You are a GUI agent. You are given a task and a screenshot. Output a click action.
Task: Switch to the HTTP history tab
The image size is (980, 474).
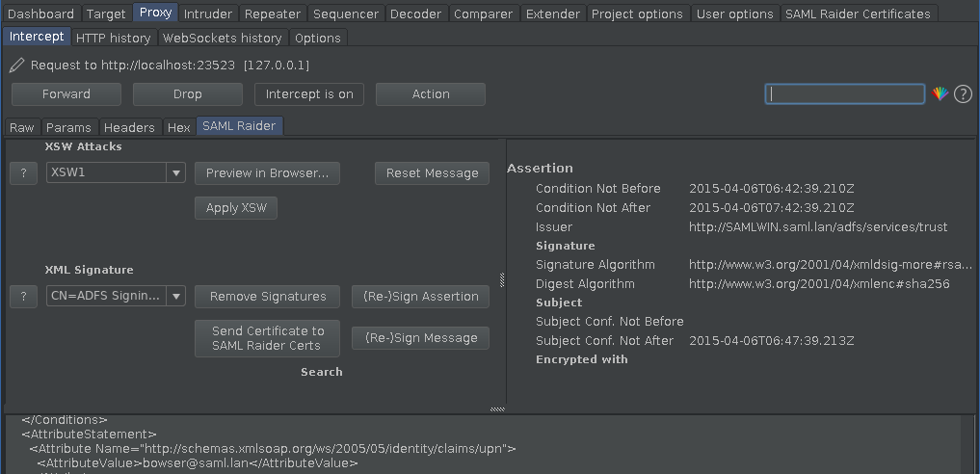[113, 39]
